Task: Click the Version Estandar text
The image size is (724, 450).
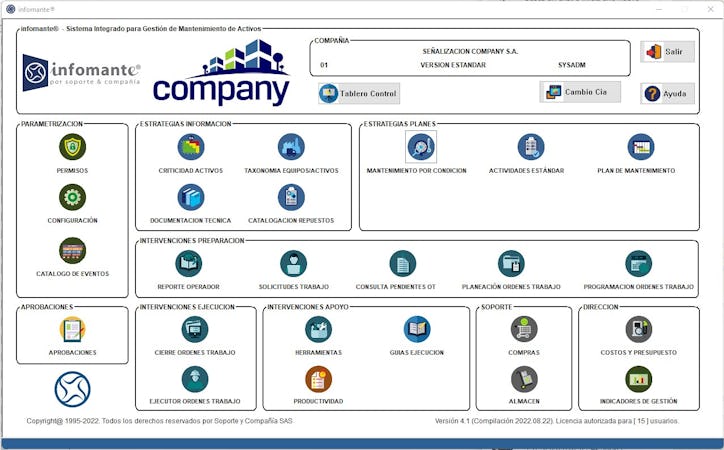Action: point(453,65)
